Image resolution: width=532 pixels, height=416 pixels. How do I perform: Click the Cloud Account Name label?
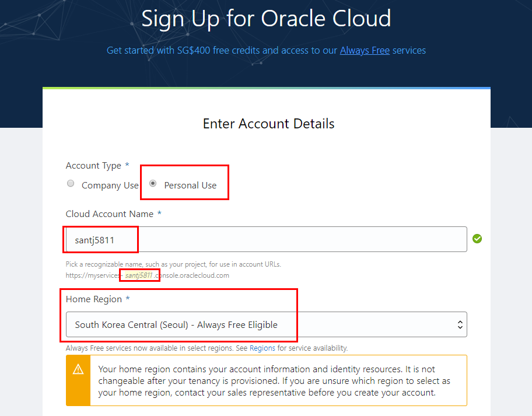click(110, 214)
